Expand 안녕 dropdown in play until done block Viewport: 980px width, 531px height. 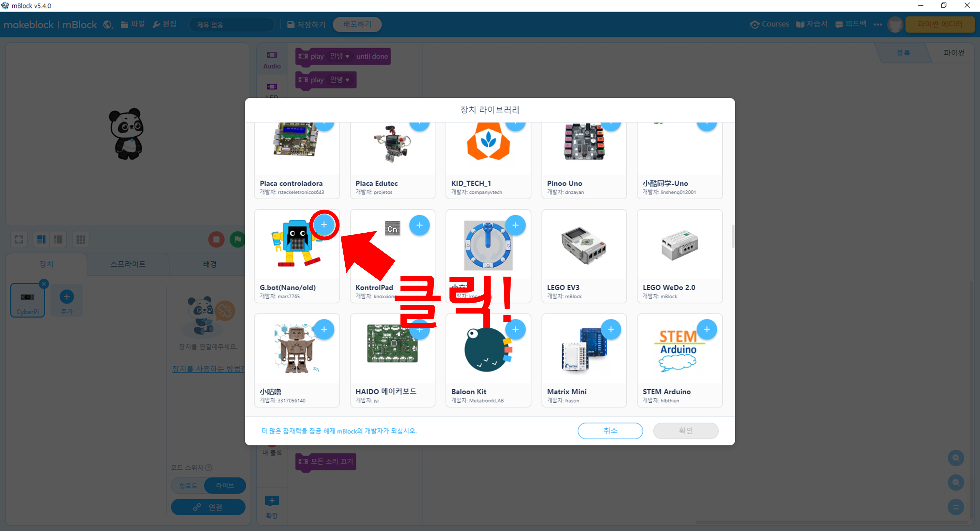coord(339,56)
